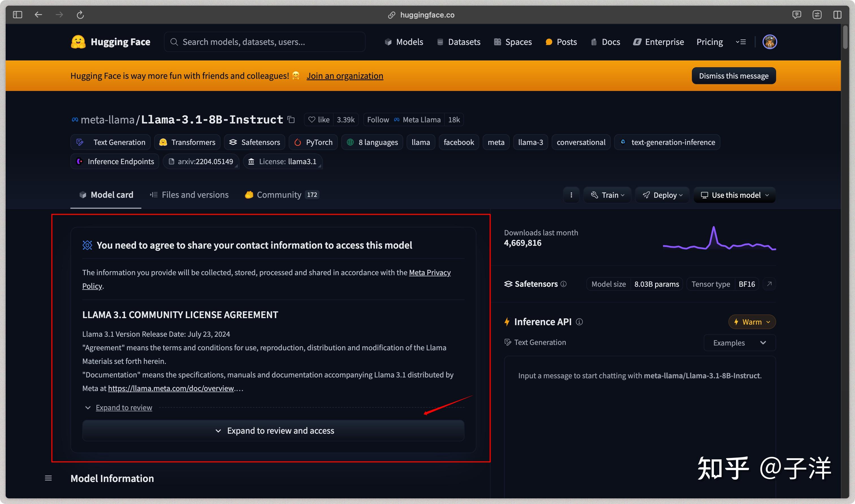Open Safetensors viewer arrow icon
This screenshot has width=855, height=504.
click(769, 284)
